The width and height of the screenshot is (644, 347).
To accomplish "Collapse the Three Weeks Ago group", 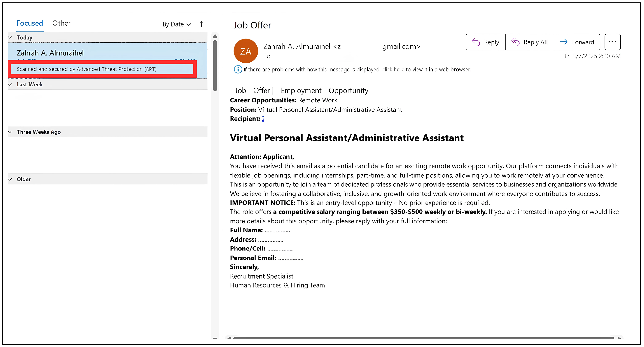I will [x=10, y=132].
